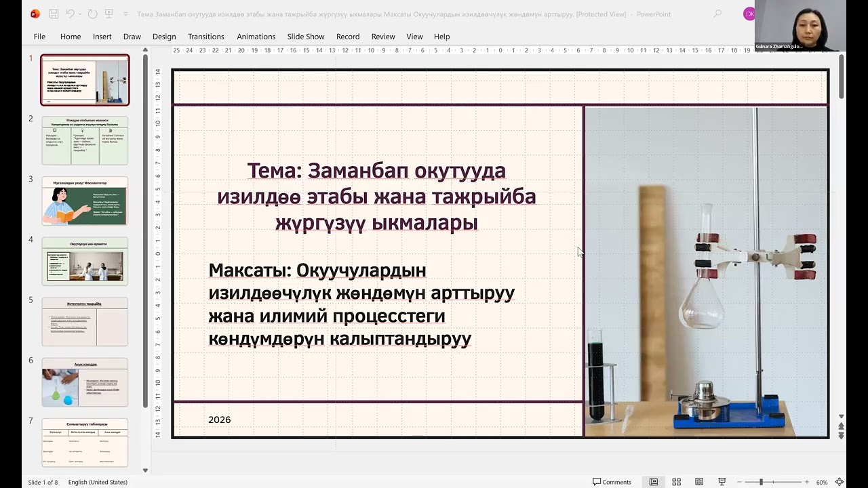Image resolution: width=868 pixels, height=488 pixels.
Task: Expand the Customize Quick Access Toolbar dropdown
Action: click(x=125, y=14)
